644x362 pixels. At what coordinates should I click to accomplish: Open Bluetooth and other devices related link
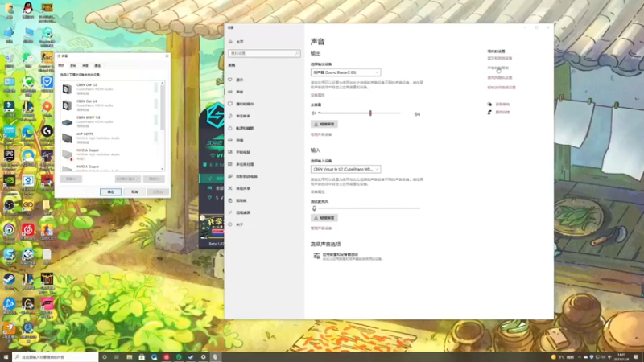[x=499, y=58]
